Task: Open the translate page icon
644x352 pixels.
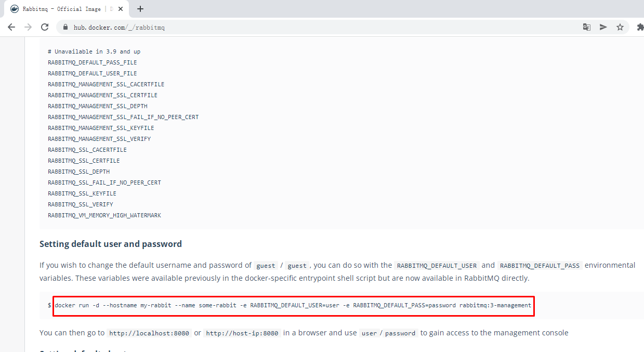Action: pos(586,27)
